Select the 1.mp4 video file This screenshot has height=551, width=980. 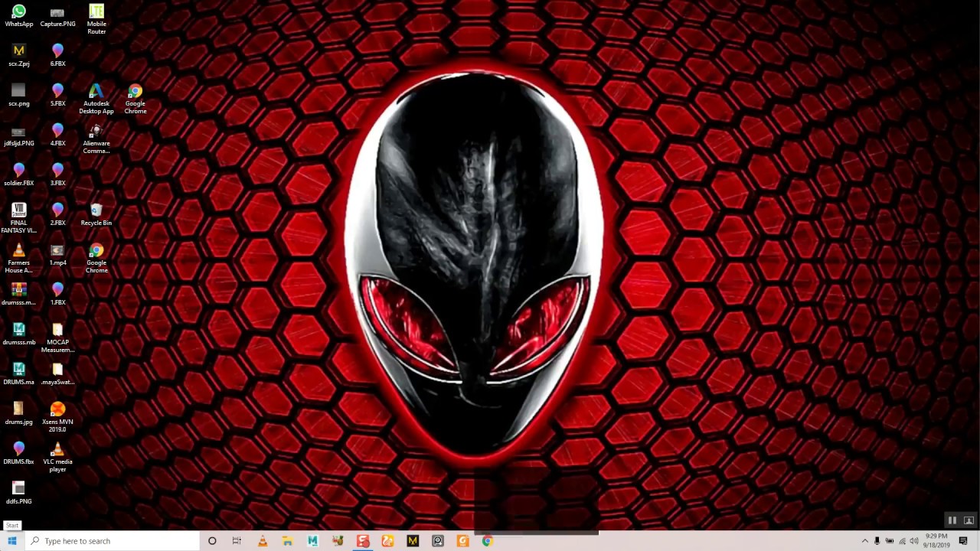coord(57,255)
